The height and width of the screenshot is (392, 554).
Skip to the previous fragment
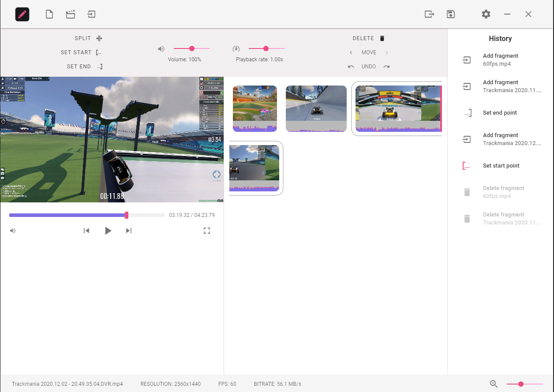(86, 231)
